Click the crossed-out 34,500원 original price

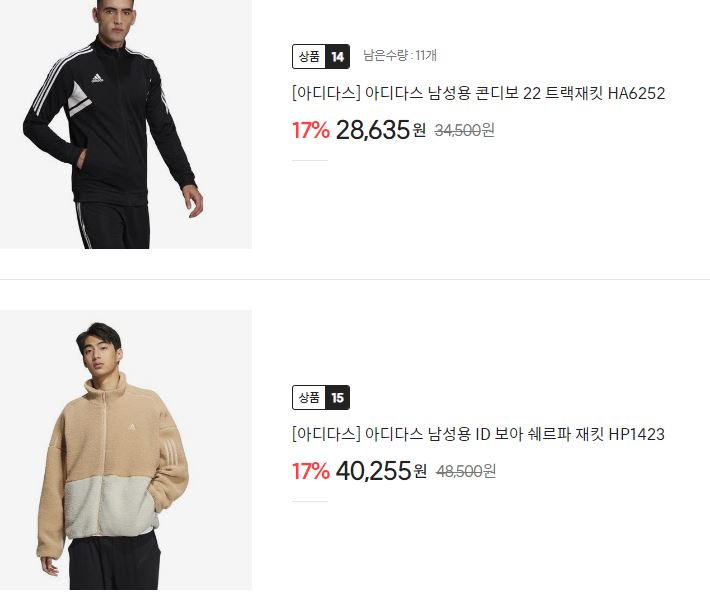(464, 130)
